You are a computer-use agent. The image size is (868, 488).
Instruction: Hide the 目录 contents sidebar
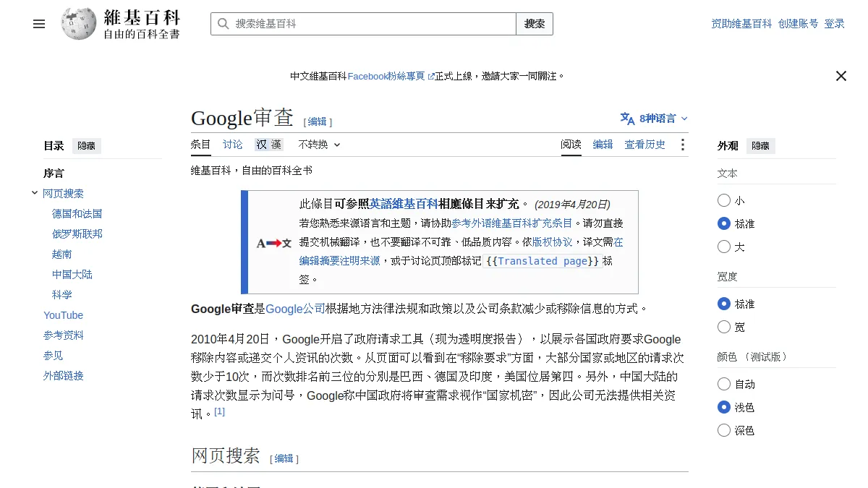click(87, 145)
